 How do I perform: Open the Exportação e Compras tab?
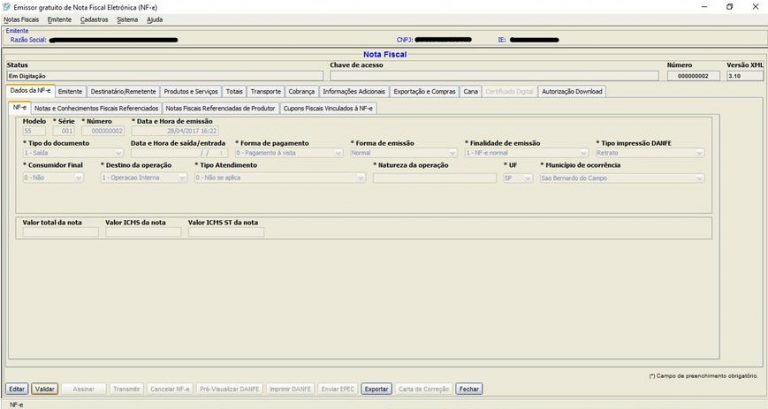424,92
